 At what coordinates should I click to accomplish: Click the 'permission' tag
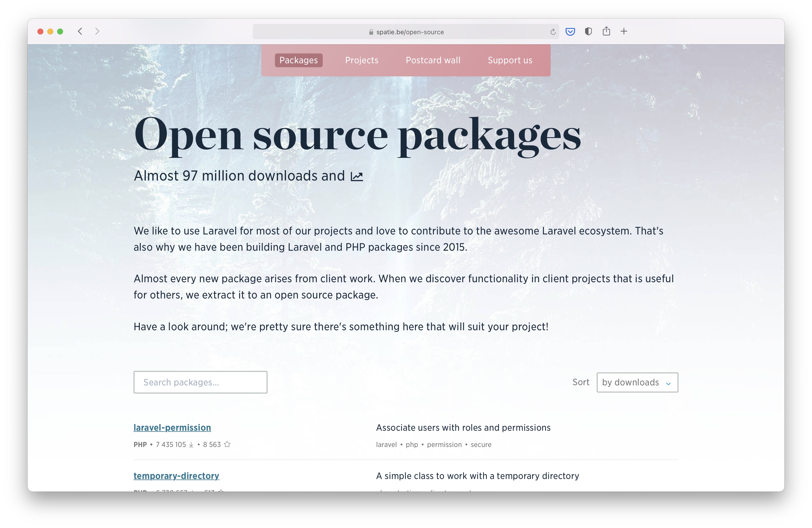[444, 445]
